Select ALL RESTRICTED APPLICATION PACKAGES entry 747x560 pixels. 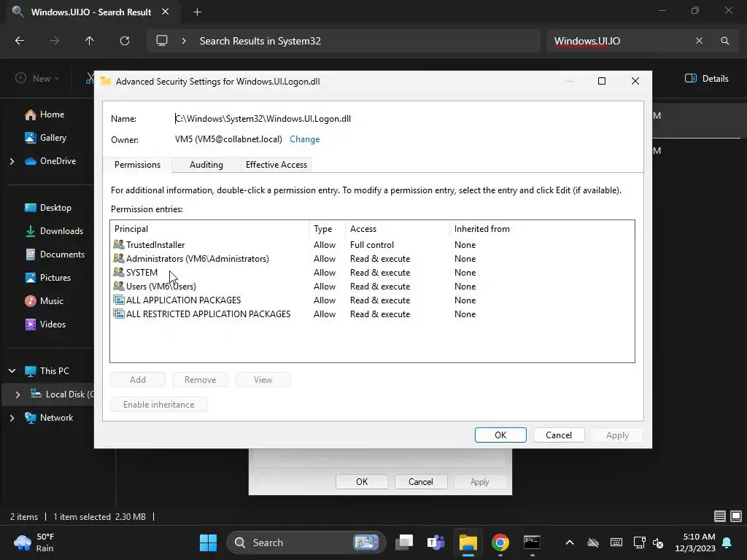tap(371, 314)
